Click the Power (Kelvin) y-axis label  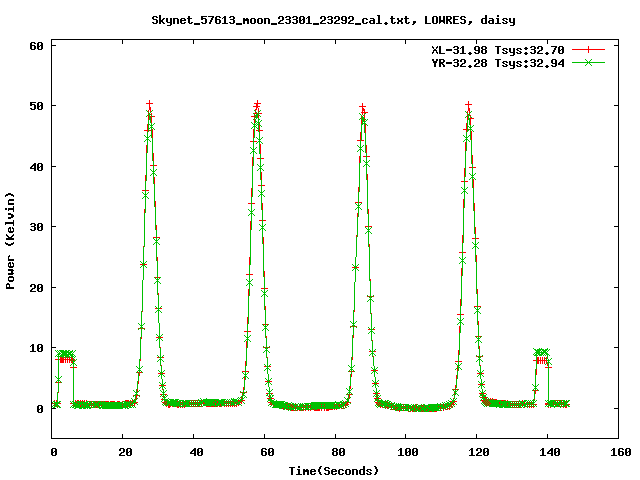(11, 242)
